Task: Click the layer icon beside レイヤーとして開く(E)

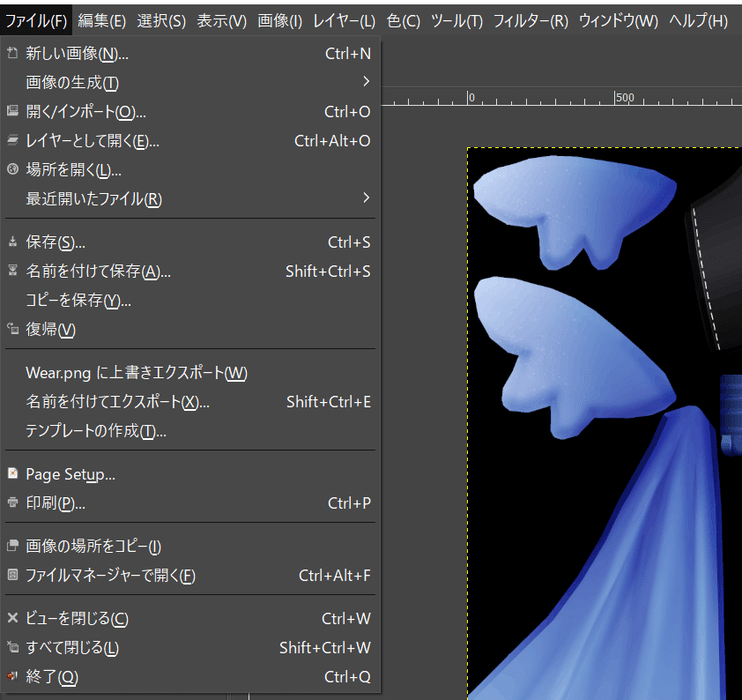Action: [12, 140]
